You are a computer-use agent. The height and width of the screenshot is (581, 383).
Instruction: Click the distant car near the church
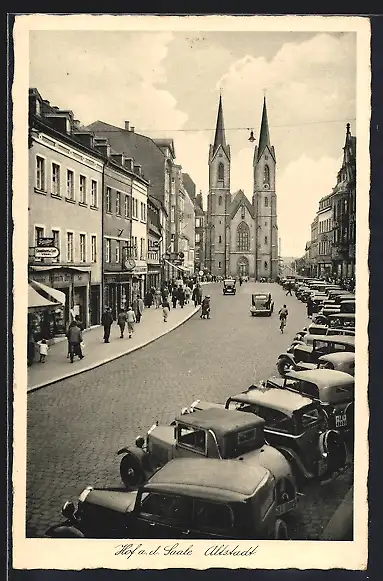click(229, 287)
